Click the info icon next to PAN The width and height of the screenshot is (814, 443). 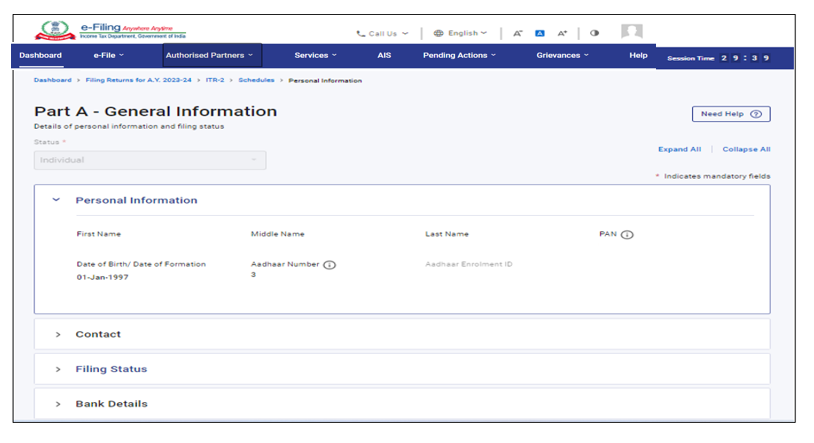[x=628, y=235]
